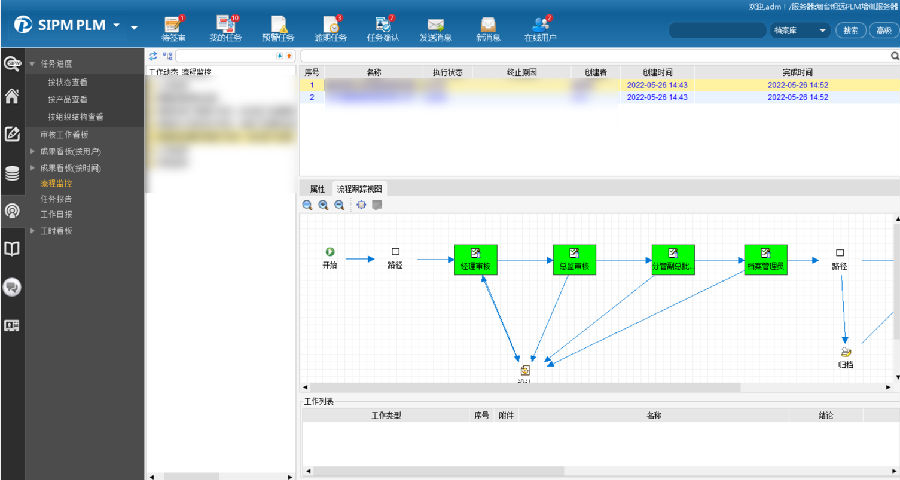The height and width of the screenshot is (480, 900).
Task: Open 流程监控 menu item
Action: click(x=56, y=184)
